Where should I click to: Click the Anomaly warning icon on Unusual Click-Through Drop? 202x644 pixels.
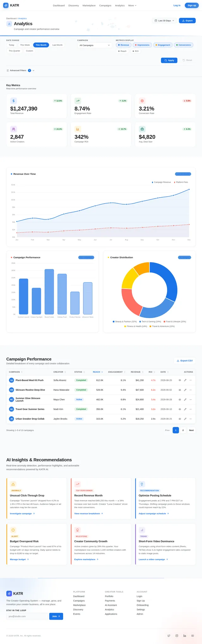tap(13, 484)
